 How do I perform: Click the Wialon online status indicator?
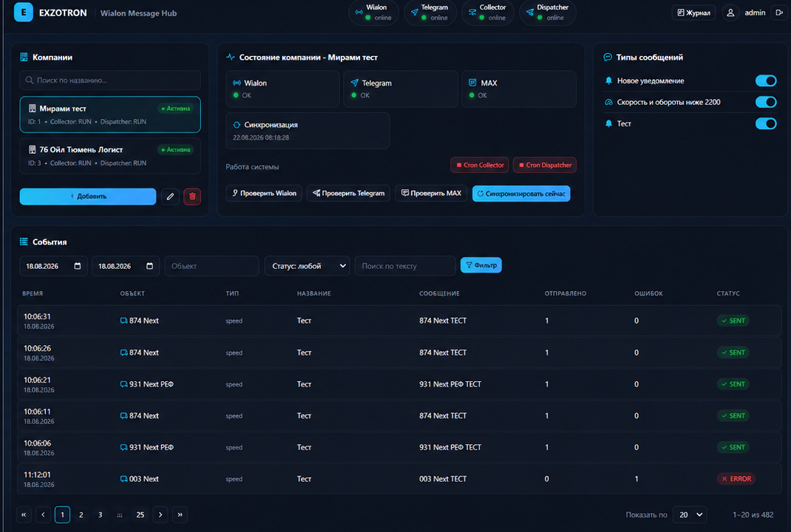[373, 13]
